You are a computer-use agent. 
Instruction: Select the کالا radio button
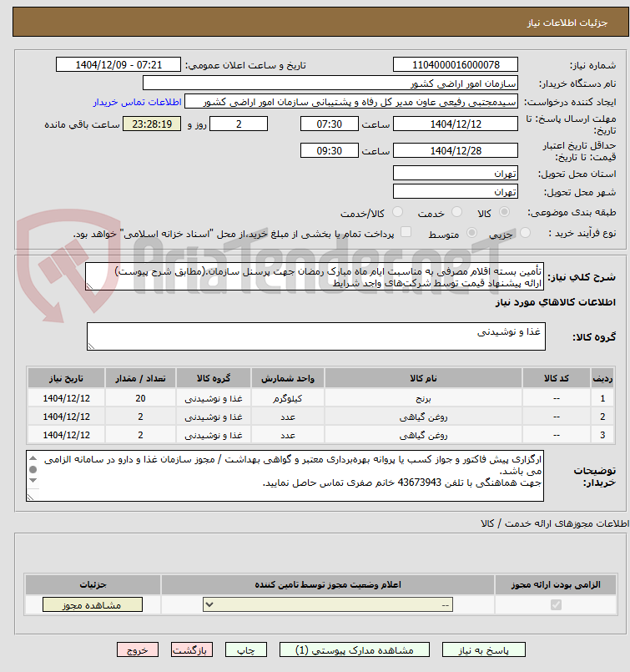pos(505,212)
